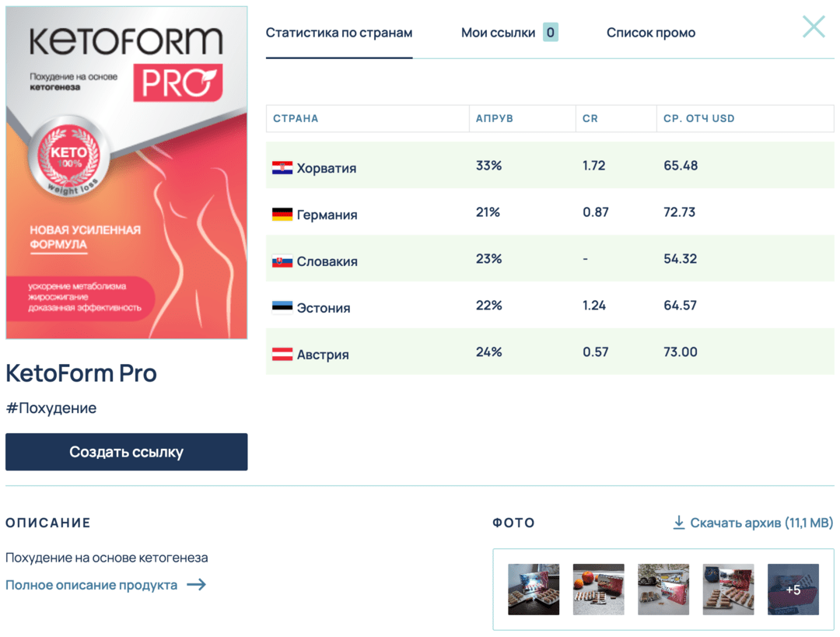
Task: Select the Хорватия country name
Action: [327, 168]
